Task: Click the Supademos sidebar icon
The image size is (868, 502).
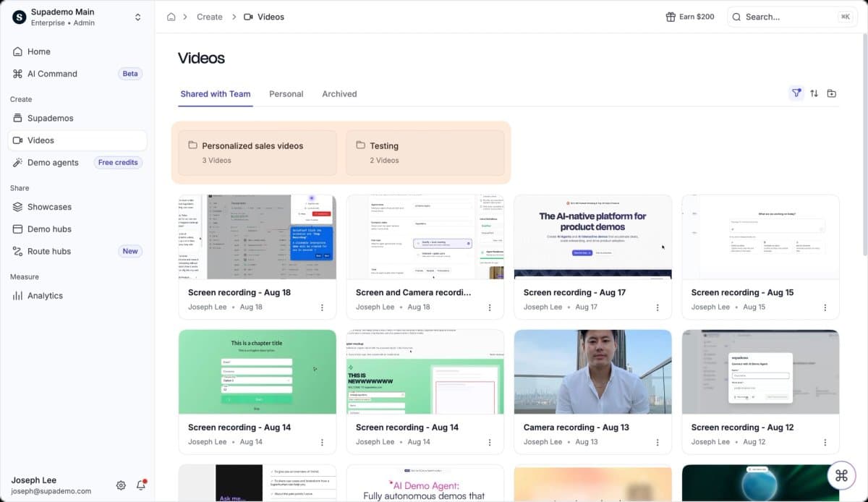Action: point(18,118)
